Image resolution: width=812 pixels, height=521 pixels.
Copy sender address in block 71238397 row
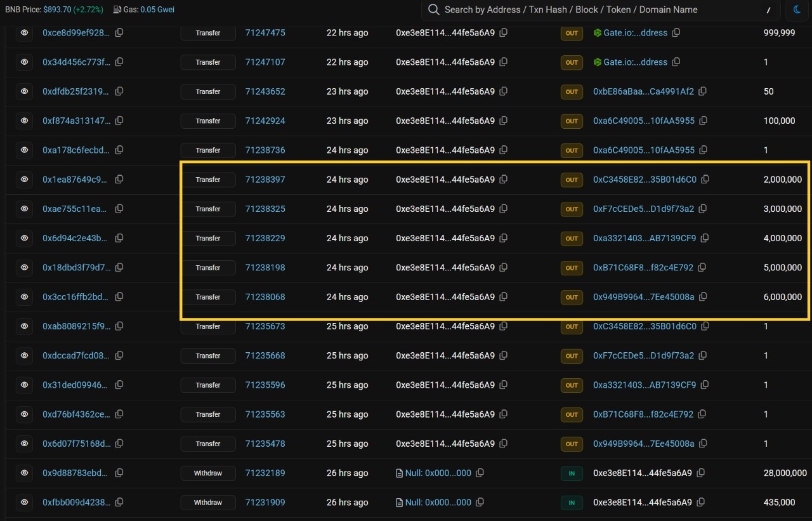[504, 180]
